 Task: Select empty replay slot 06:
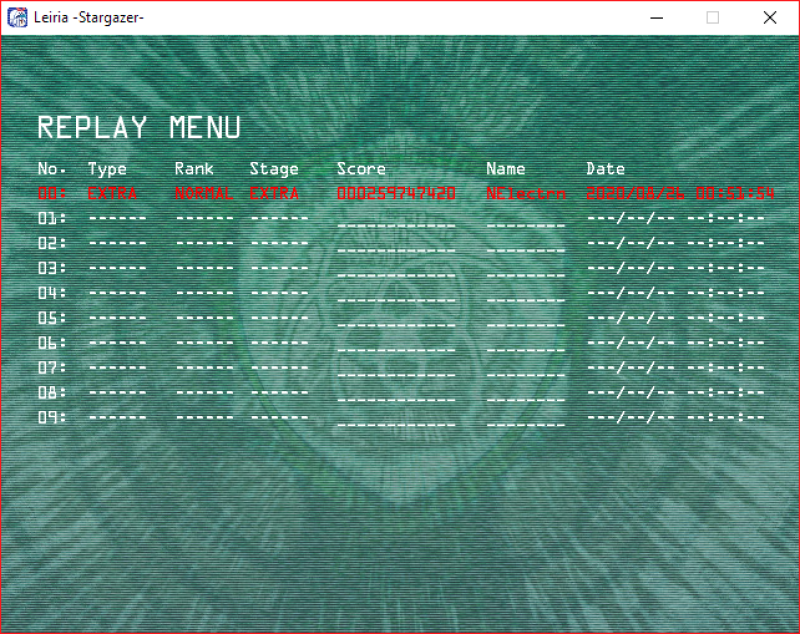pyautogui.click(x=401, y=343)
